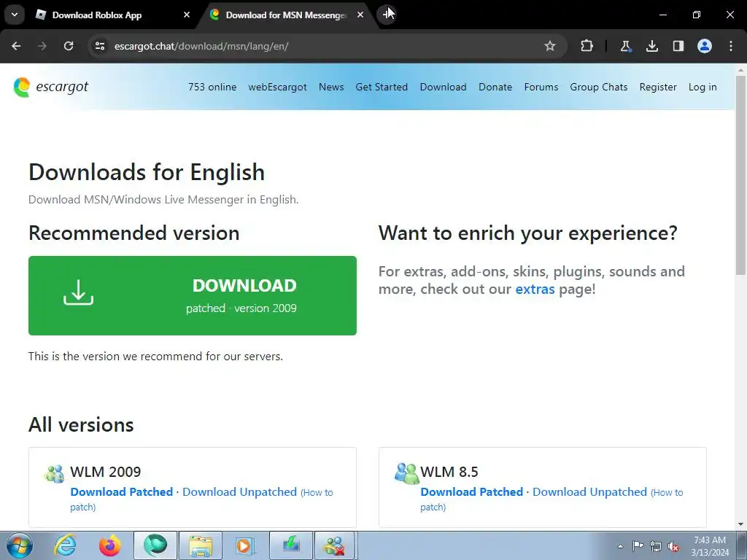Image resolution: width=747 pixels, height=560 pixels.
Task: Bookmark this page with the star icon
Action: coord(550,46)
